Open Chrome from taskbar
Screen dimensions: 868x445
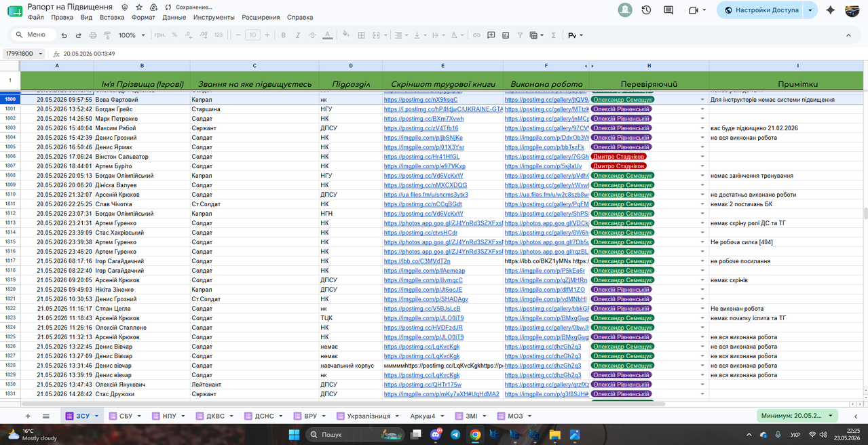tap(475, 434)
